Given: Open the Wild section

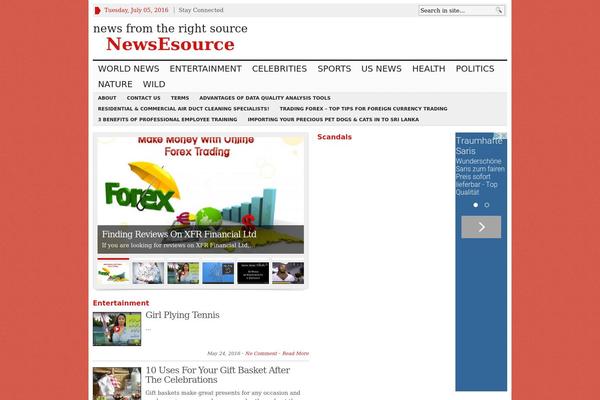Looking at the screenshot, I should [x=154, y=84].
